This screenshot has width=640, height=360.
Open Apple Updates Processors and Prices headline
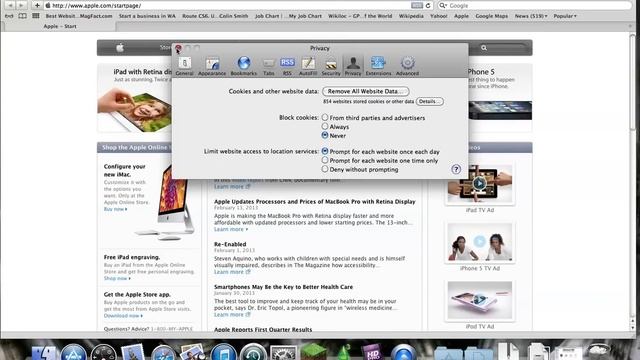pyautogui.click(x=315, y=202)
